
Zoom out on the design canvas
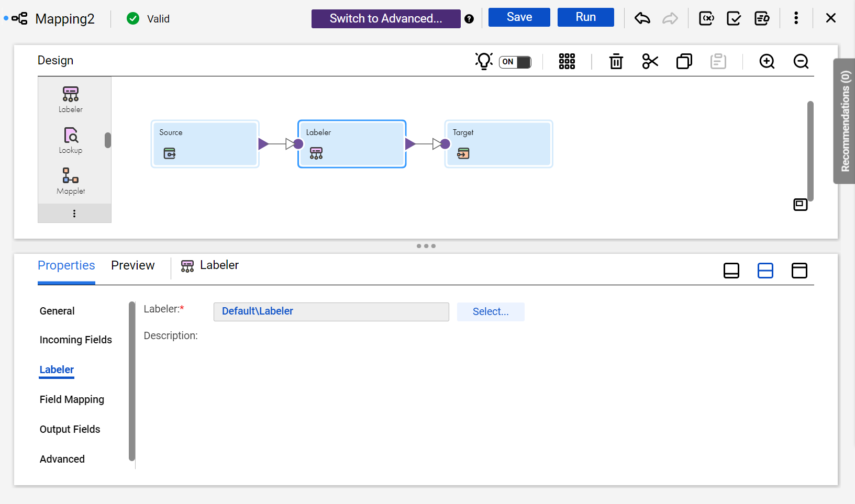[x=801, y=61]
